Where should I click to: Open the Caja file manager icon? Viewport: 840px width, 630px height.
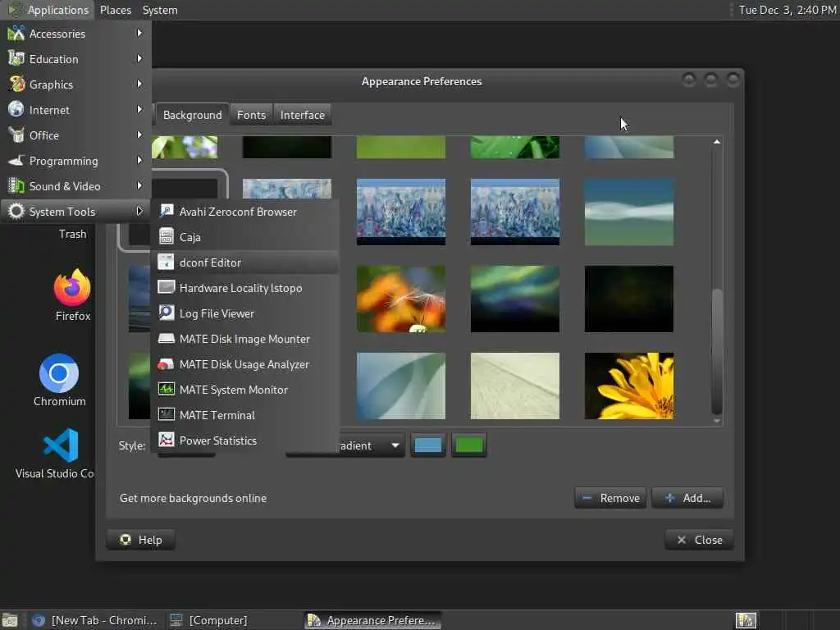(x=166, y=236)
